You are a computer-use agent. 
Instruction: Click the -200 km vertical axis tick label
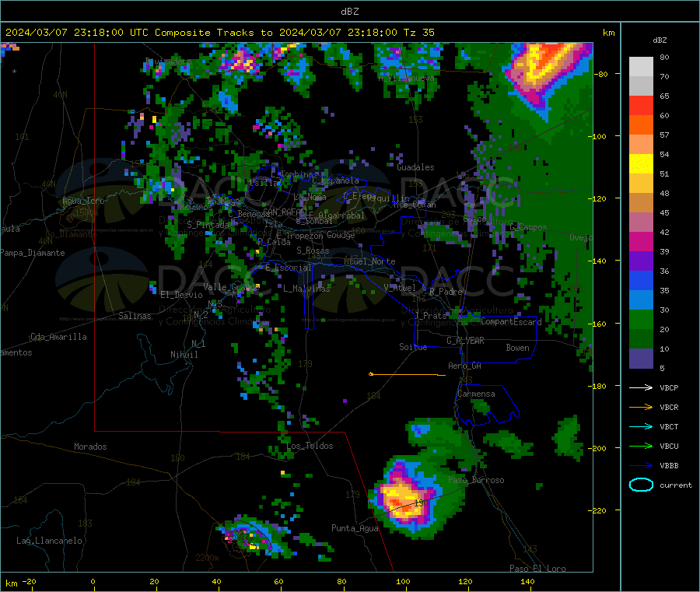(597, 448)
